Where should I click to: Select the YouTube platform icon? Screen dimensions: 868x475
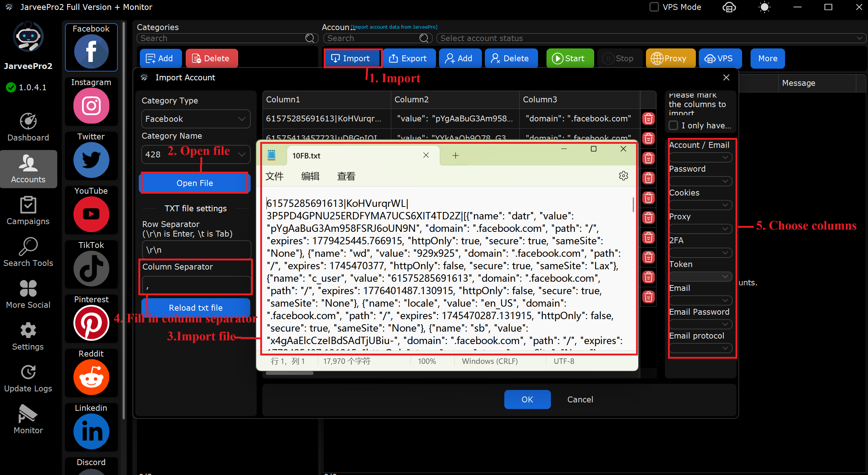point(91,210)
